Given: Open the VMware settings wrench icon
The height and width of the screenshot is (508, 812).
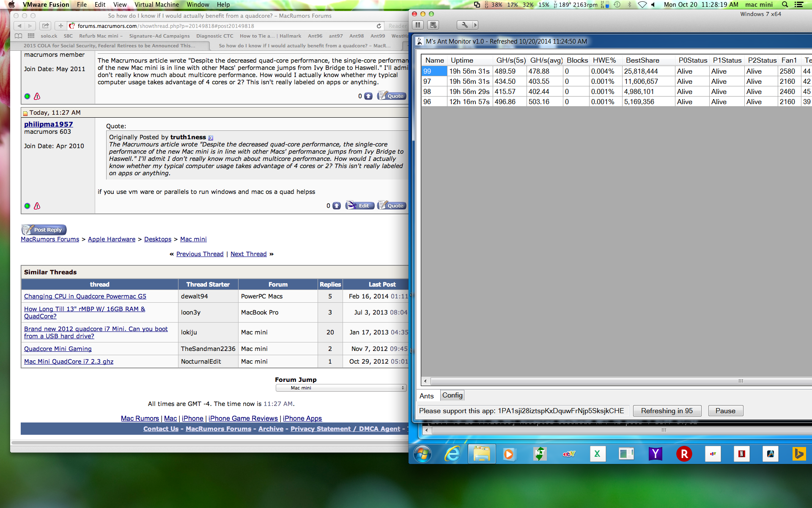Looking at the screenshot, I should pyautogui.click(x=464, y=25).
